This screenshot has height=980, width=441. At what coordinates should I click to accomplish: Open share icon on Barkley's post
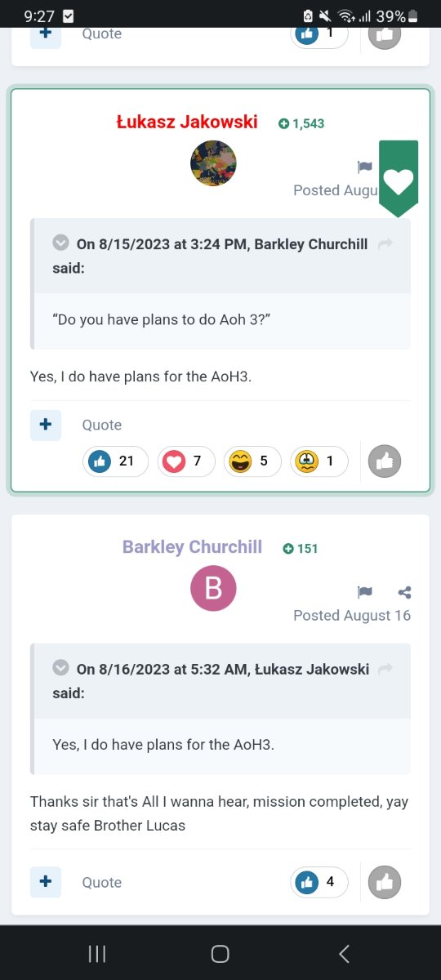pos(404,592)
